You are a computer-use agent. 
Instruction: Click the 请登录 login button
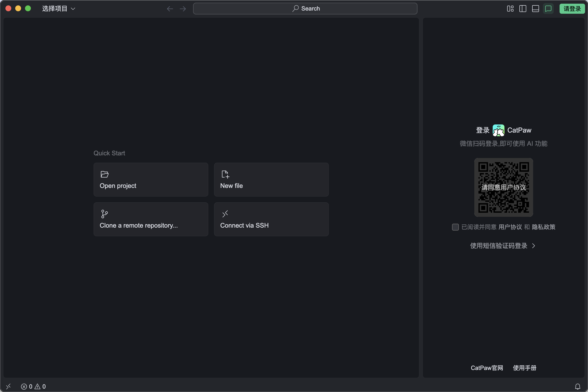[x=572, y=9]
